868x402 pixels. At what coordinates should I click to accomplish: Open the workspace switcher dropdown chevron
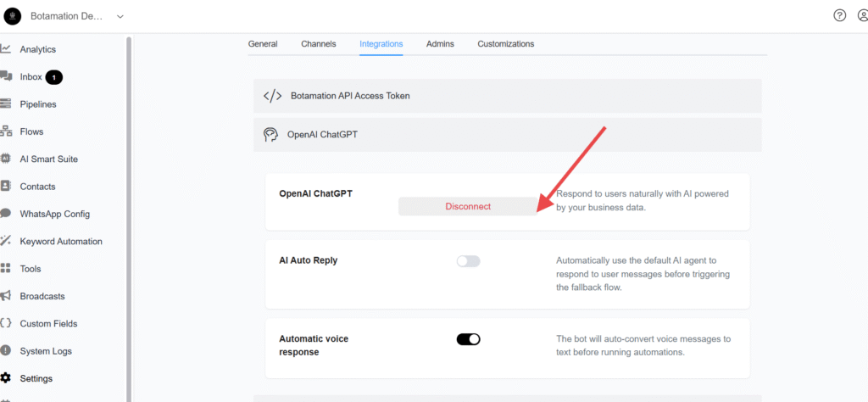(120, 17)
